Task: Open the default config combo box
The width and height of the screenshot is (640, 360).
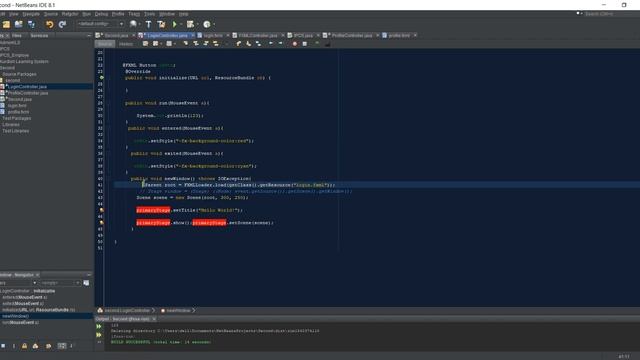Action: coord(100,24)
